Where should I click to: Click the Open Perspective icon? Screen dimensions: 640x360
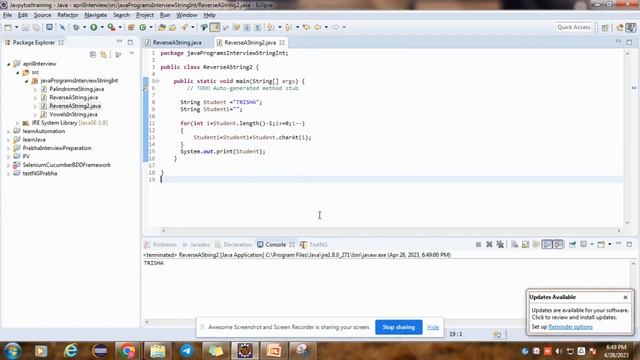click(x=605, y=27)
